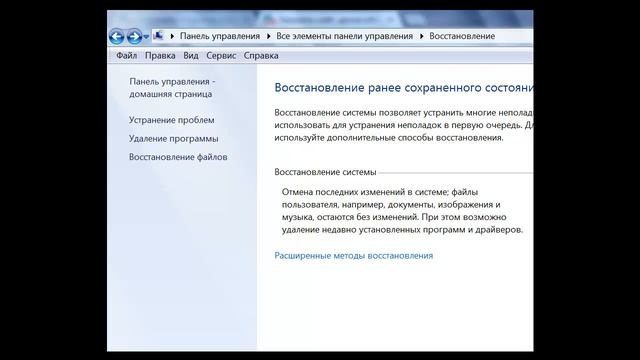Click Расширенные методы восстановления link

[353, 256]
